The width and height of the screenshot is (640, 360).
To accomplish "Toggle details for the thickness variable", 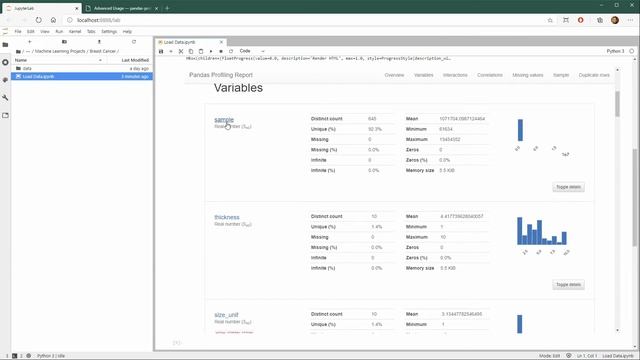I will (568, 284).
